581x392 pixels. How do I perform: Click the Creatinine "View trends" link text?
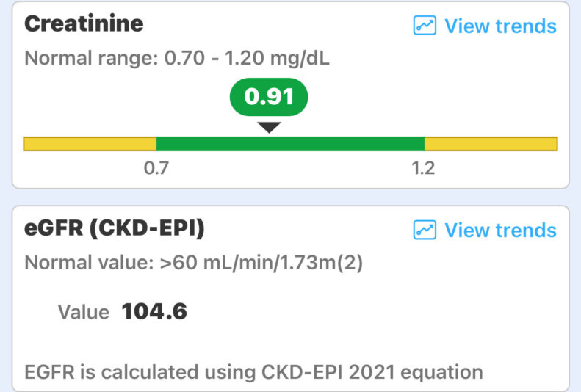coord(500,26)
